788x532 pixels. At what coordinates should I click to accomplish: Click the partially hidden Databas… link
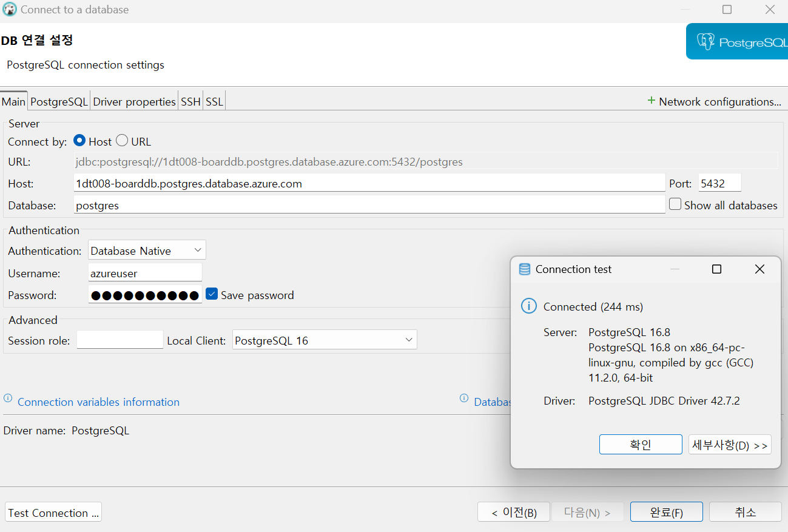tap(492, 402)
